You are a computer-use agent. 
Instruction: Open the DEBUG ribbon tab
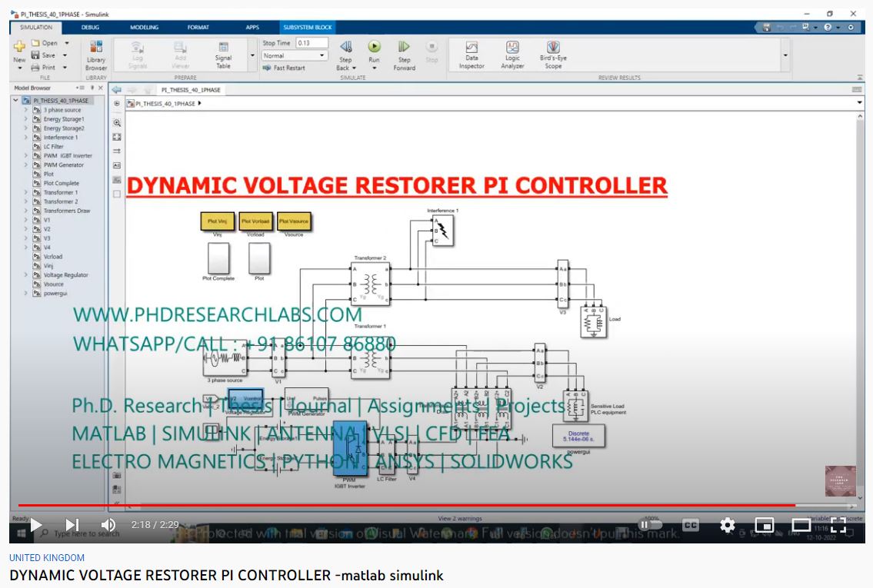click(x=91, y=28)
